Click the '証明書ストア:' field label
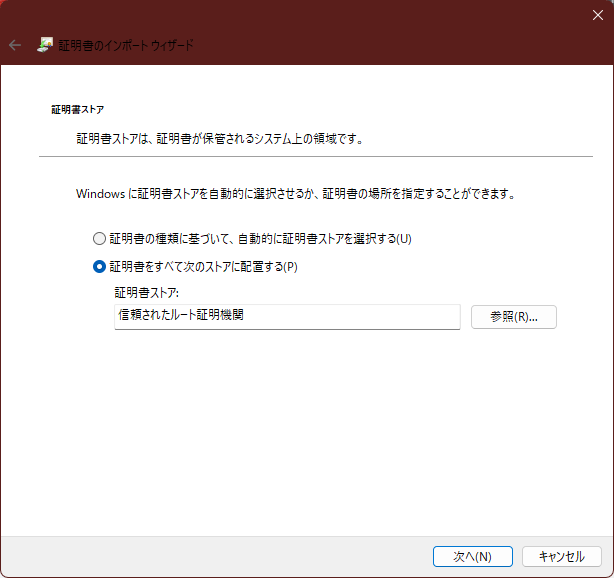Viewport: 614px width, 578px height. [146, 293]
